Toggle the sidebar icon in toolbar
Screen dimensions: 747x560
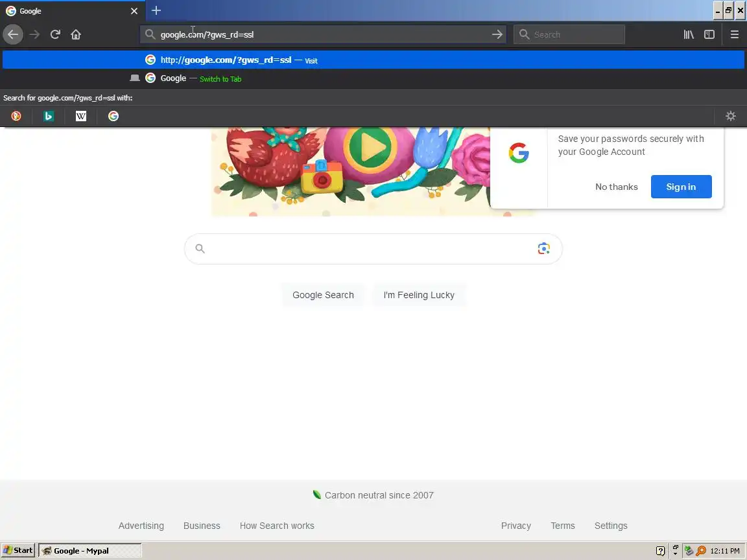(x=709, y=34)
